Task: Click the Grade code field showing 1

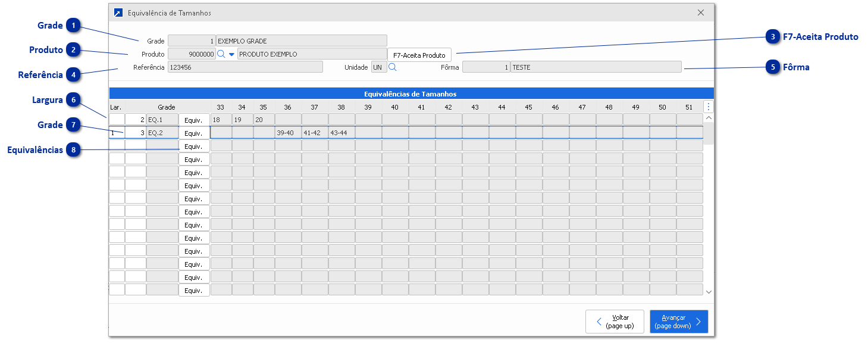Action: (x=192, y=41)
